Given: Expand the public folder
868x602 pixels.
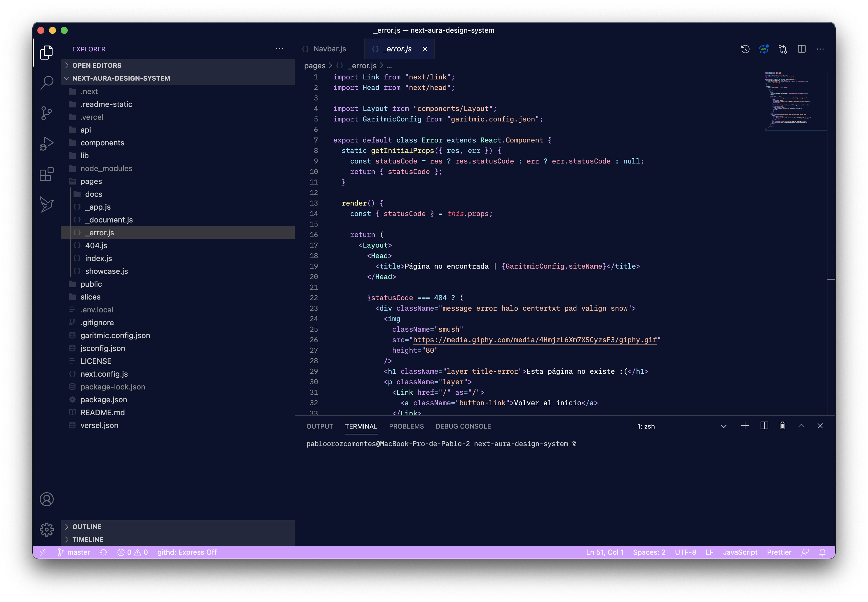Looking at the screenshot, I should 177,284.
